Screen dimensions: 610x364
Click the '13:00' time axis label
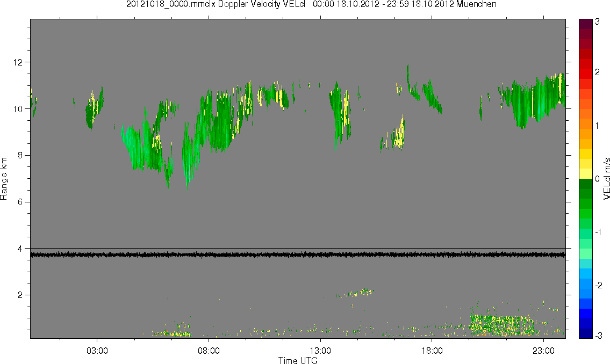tap(320, 351)
